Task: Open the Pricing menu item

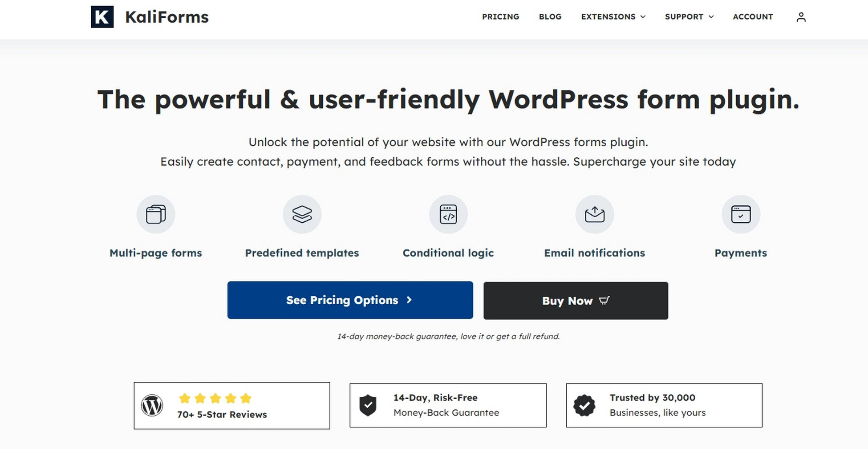Action: 500,17
